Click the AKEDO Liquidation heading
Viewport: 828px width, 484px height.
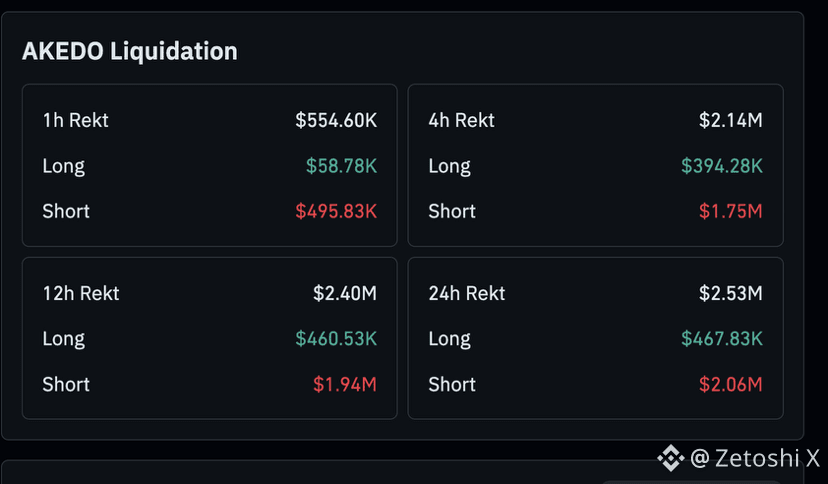(130, 51)
